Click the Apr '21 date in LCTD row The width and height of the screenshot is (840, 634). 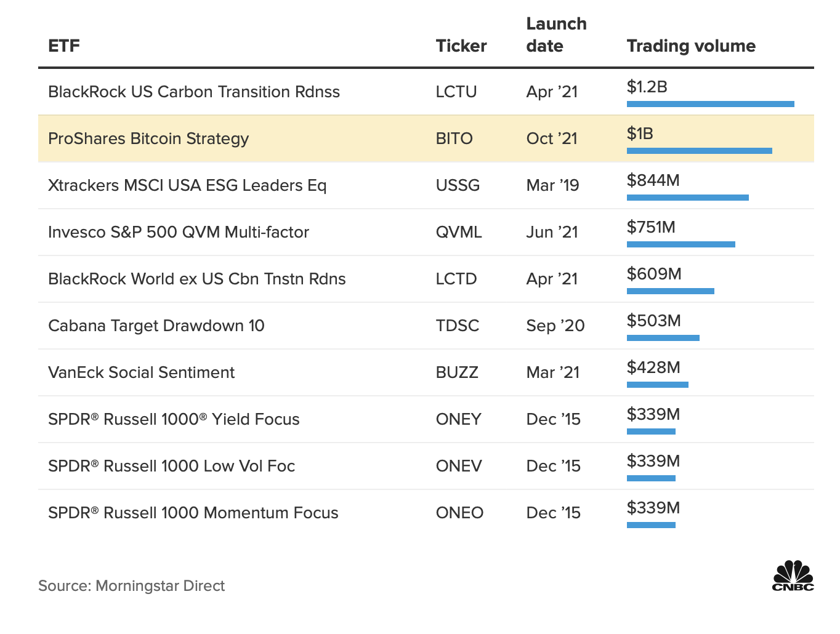552,279
